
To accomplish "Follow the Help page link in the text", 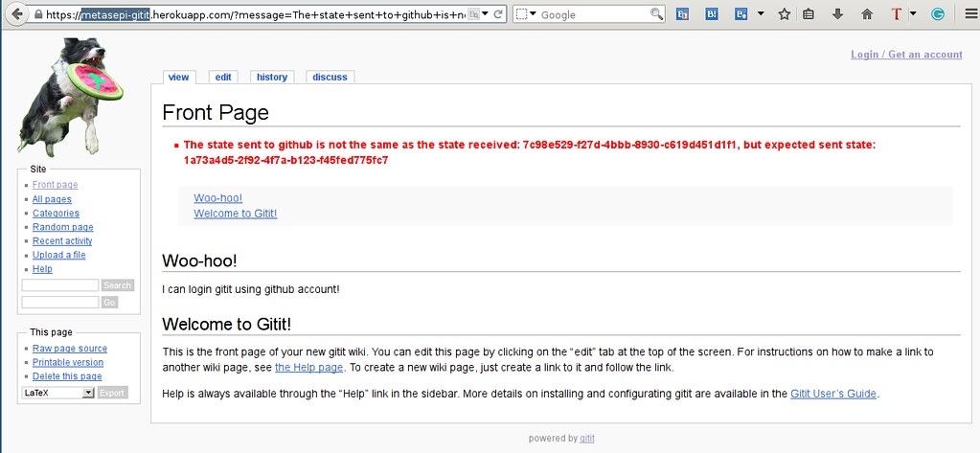I will (x=308, y=368).
